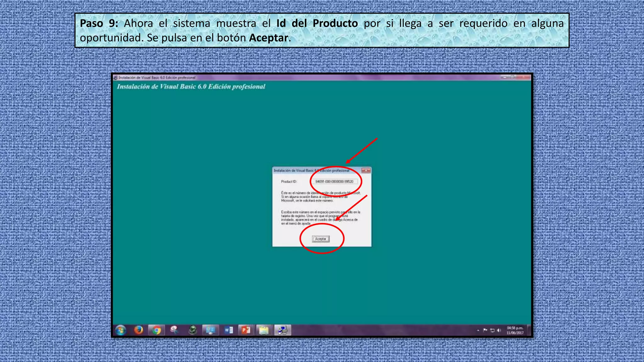Select the Visual Basic setup taskbar icon
The height and width of the screenshot is (362, 644).
click(x=282, y=330)
